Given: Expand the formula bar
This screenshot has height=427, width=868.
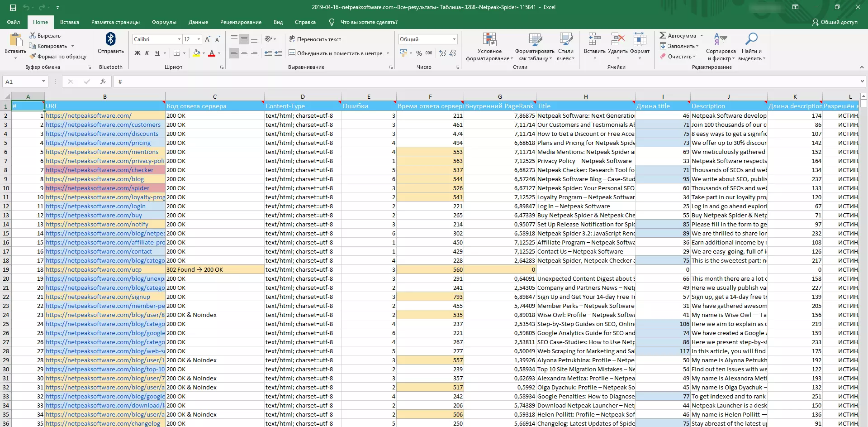Looking at the screenshot, I should click(862, 82).
